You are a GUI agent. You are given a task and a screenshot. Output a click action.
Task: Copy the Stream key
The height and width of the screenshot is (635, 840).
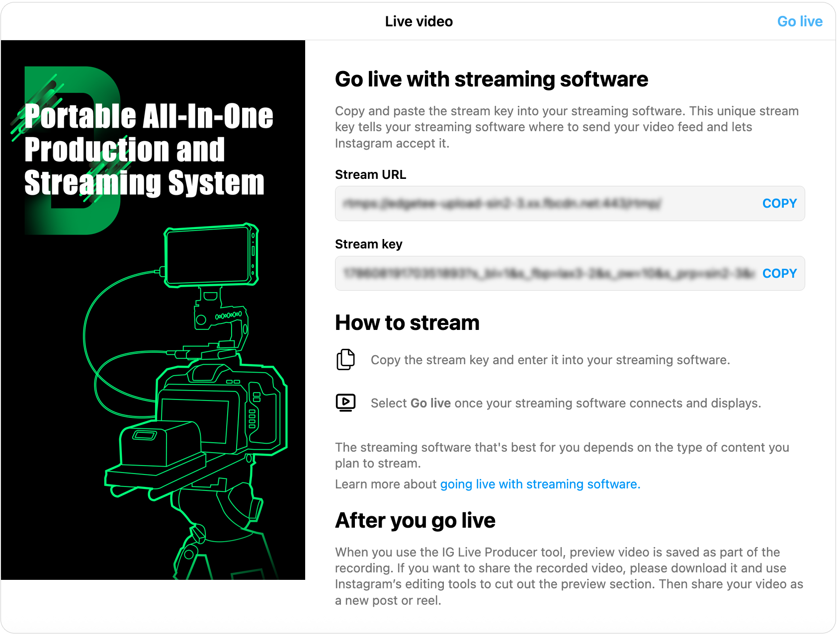[779, 273]
